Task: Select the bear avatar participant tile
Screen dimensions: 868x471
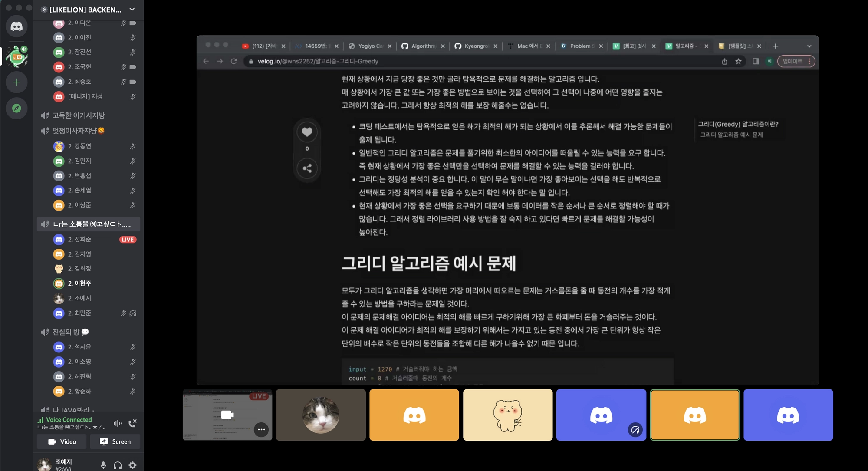Action: (507, 415)
